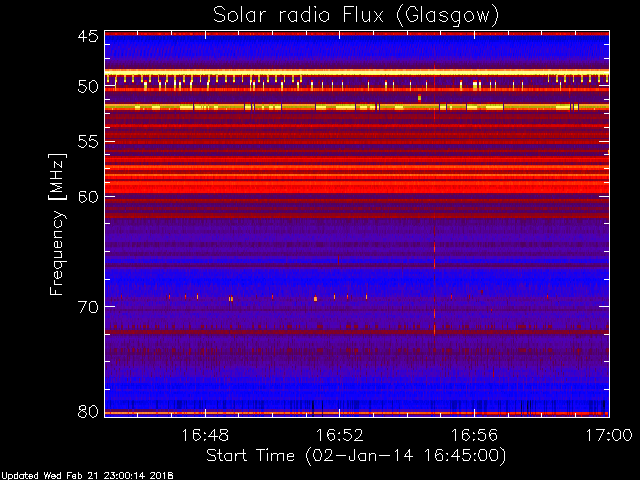Click the 'Start Time (02-Jan-14 16:45:00)' label
This screenshot has height=480, width=640.
(x=356, y=456)
